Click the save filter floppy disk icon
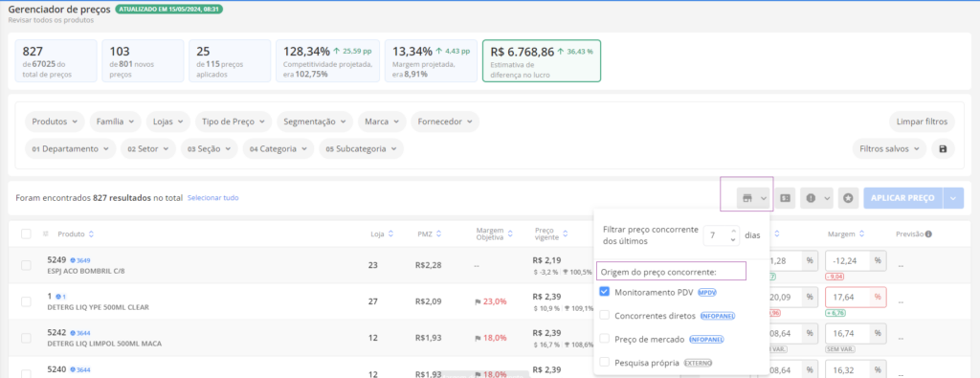 (x=943, y=148)
